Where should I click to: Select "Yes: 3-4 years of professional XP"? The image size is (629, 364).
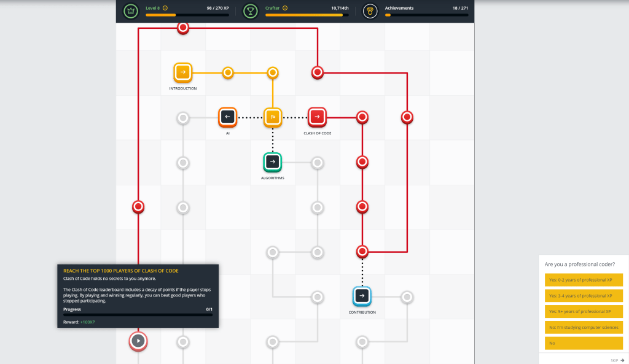tap(584, 296)
